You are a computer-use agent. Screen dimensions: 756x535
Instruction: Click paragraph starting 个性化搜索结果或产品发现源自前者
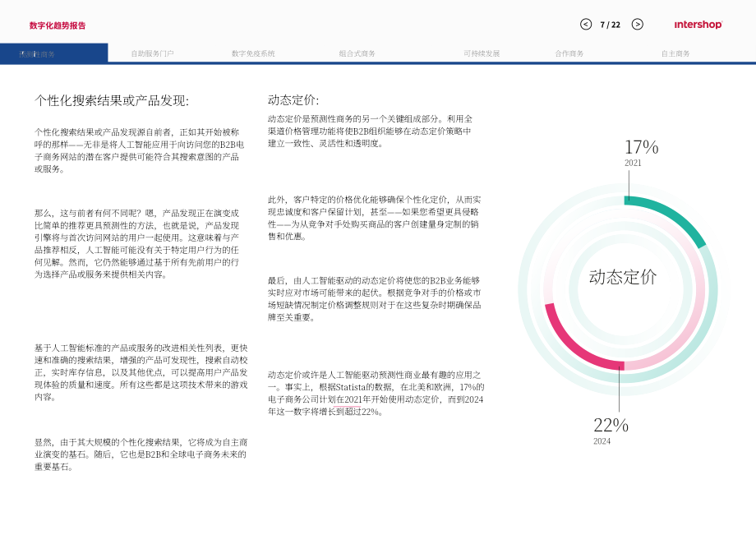tap(140, 150)
